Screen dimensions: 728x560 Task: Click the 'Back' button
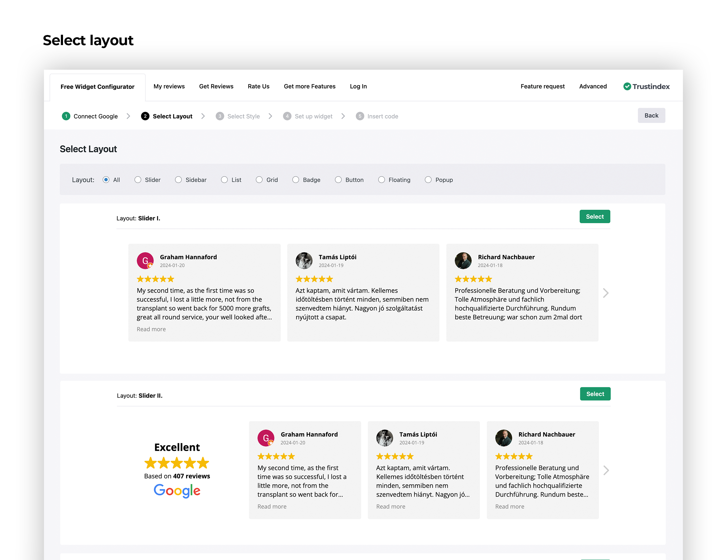coord(651,115)
